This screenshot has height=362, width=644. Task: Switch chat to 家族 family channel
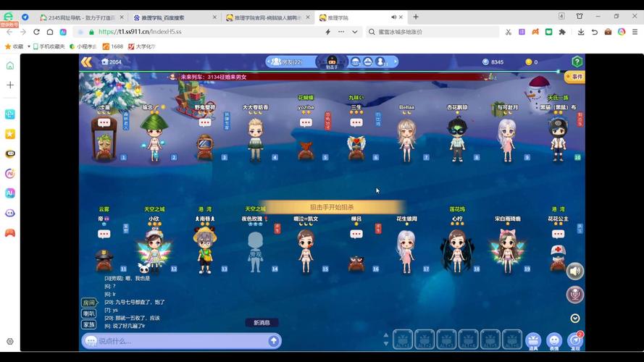click(88, 324)
